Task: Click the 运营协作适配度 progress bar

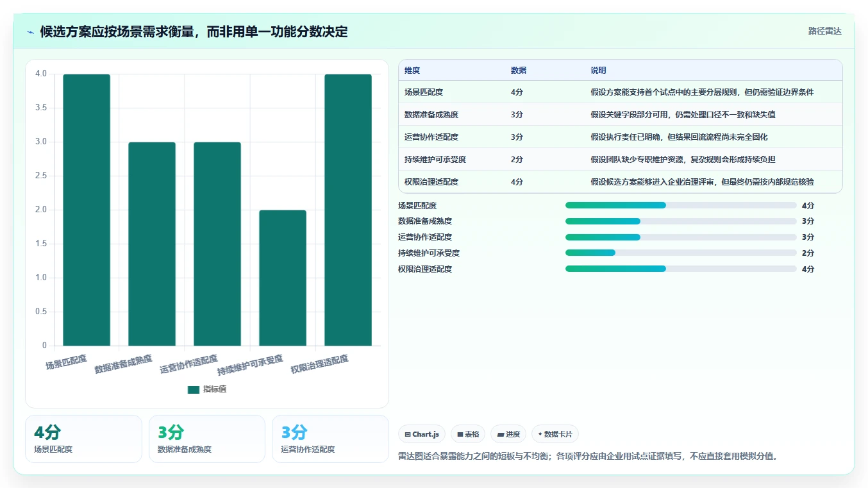Action: click(681, 237)
